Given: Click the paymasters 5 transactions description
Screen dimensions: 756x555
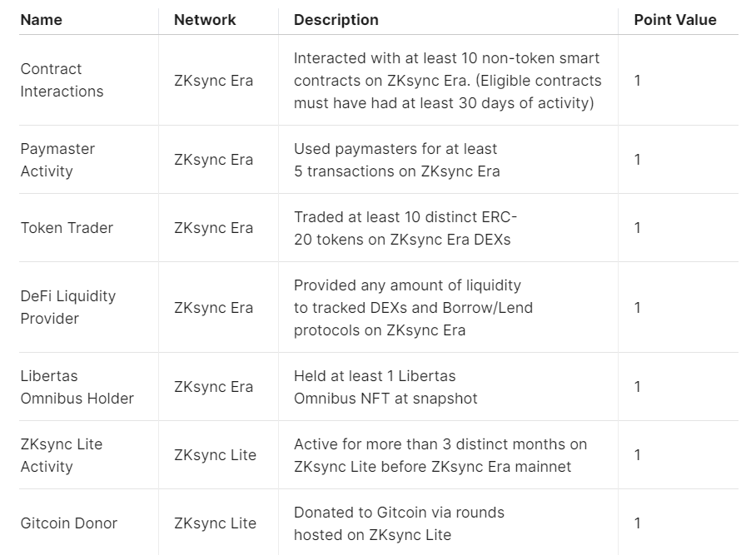Looking at the screenshot, I should [397, 160].
